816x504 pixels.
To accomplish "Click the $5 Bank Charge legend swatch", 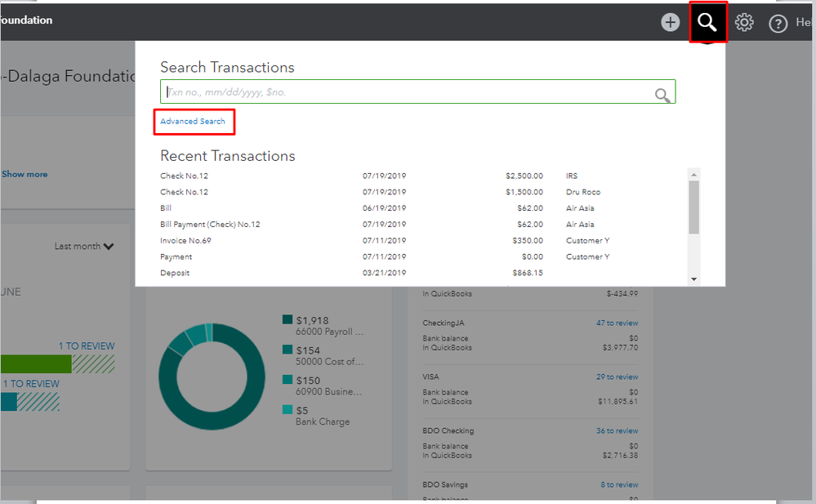I will [288, 410].
